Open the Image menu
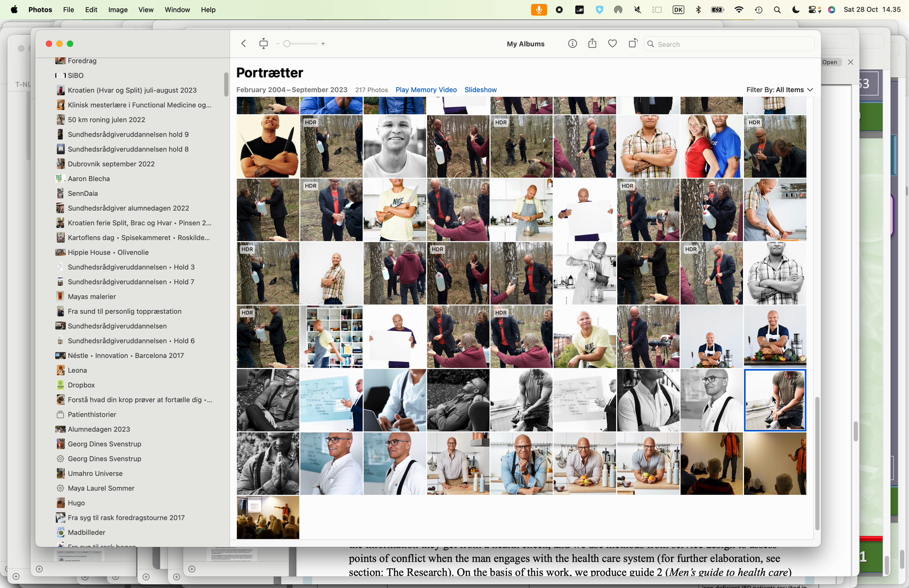Viewport: 909px width, 588px height. [x=118, y=10]
